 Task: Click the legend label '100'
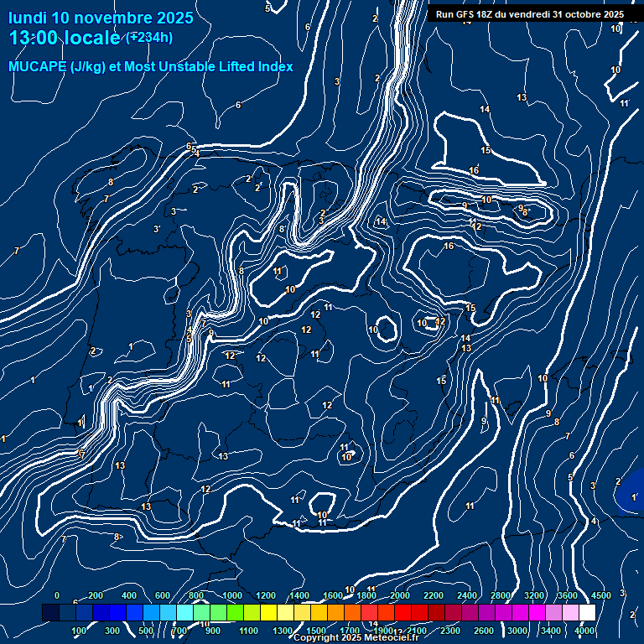coord(79,631)
